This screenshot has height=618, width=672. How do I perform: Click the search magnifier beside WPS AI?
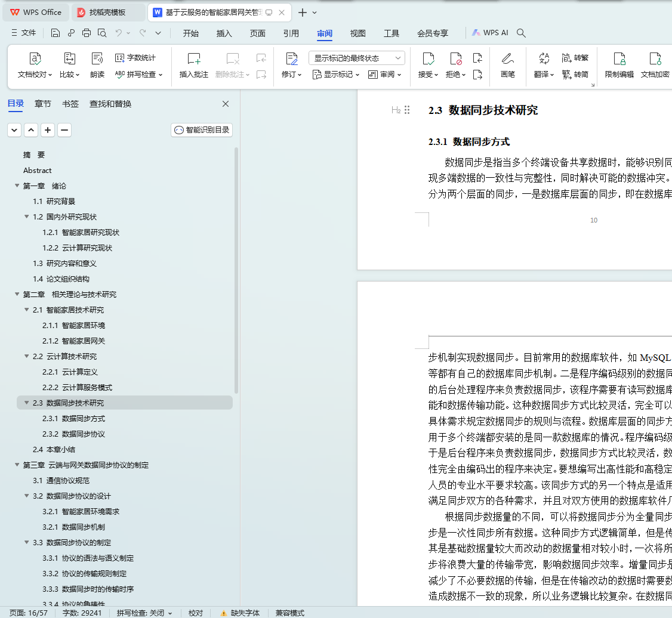pos(521,33)
